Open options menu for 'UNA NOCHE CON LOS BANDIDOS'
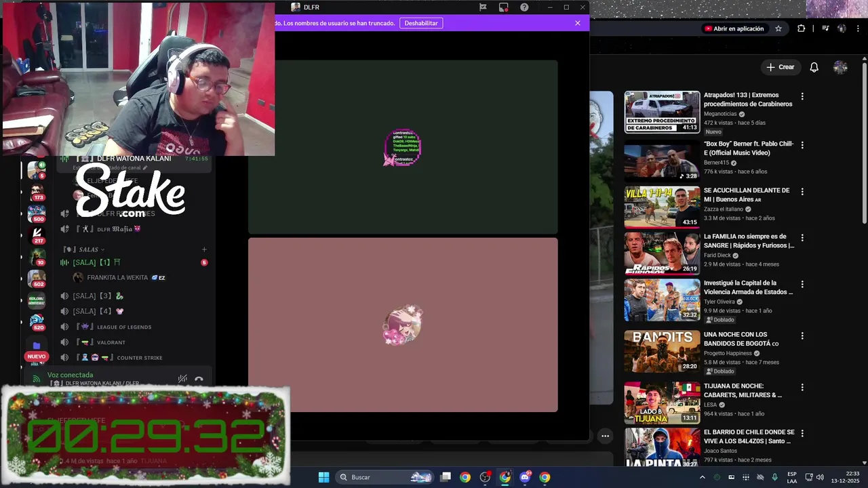The image size is (868, 488). 802,335
